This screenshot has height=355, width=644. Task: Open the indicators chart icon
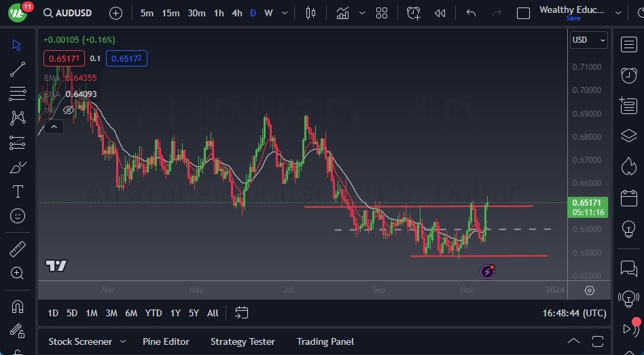[342, 13]
